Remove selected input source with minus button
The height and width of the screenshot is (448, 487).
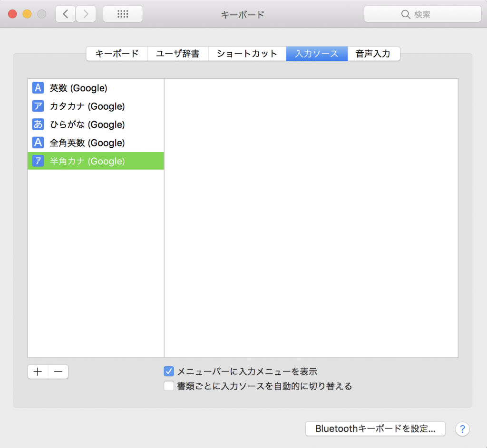point(58,372)
